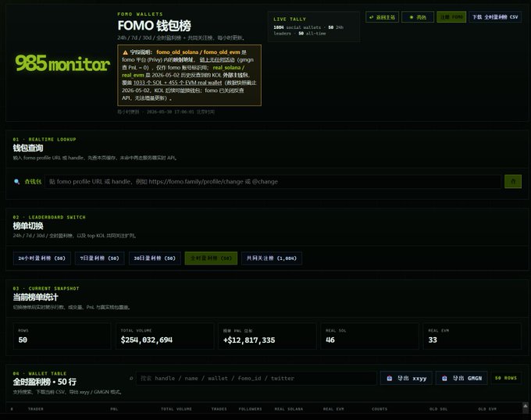Switch to 30日盈利榜 (50) tab
The width and height of the screenshot is (531, 420).
[x=155, y=258]
